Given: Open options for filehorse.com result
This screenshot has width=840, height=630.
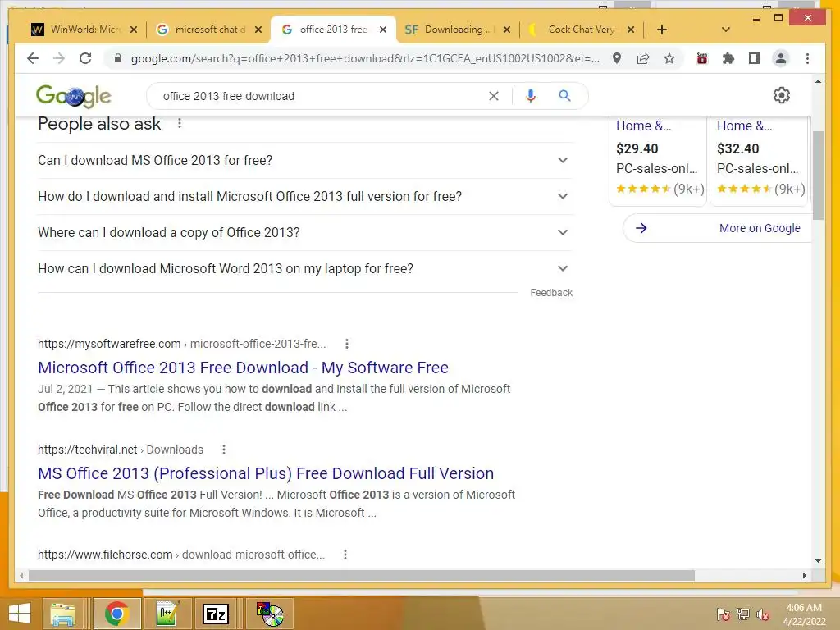Looking at the screenshot, I should point(345,555).
